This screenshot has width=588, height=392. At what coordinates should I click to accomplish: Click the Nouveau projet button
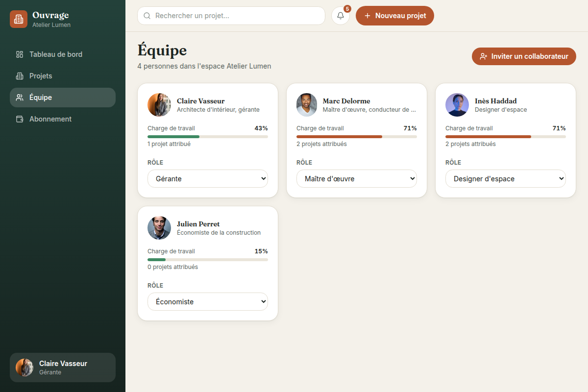(395, 16)
